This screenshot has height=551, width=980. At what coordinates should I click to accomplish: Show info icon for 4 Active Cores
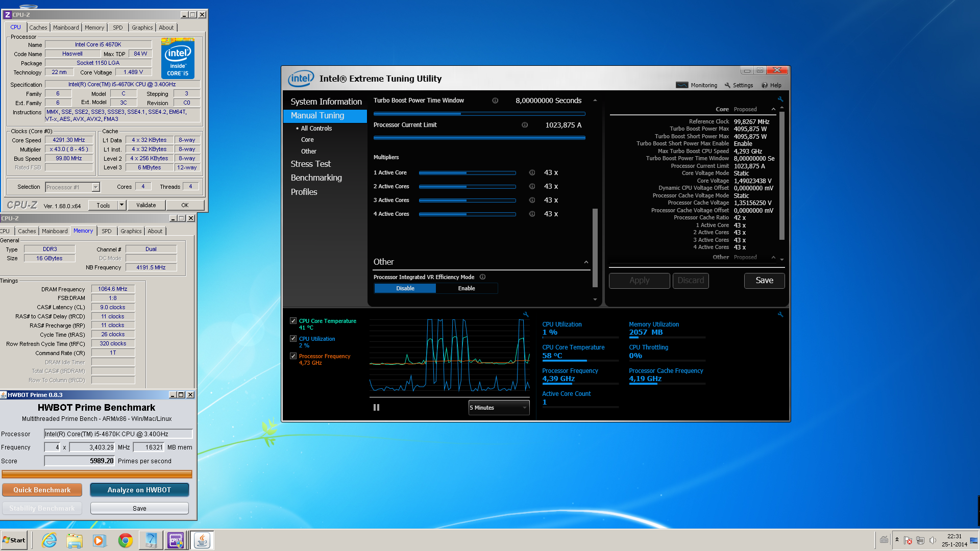click(532, 214)
